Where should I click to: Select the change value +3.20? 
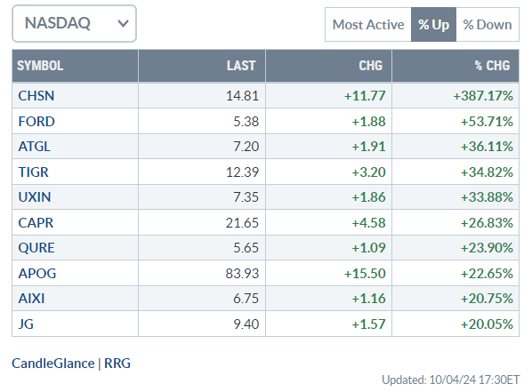(368, 172)
